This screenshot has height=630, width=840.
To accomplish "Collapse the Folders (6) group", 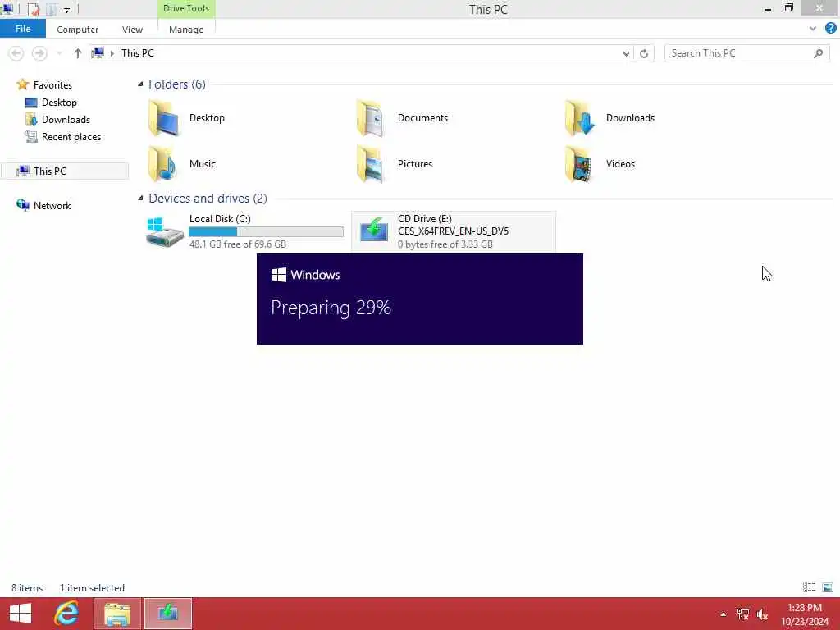I will pos(140,84).
